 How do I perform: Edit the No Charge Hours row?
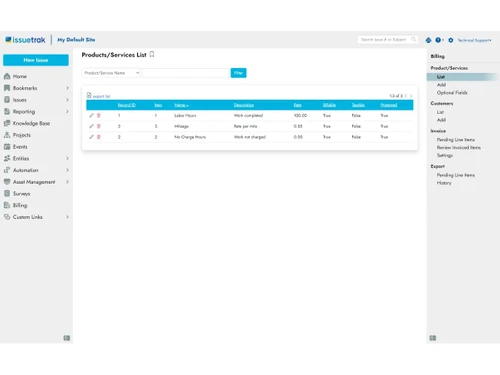[x=91, y=137]
